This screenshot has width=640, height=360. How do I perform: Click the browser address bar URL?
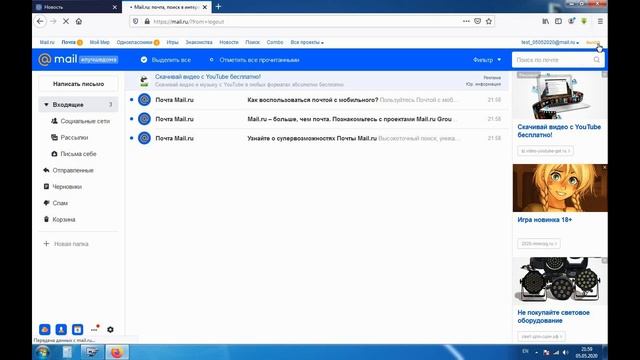coord(189,21)
